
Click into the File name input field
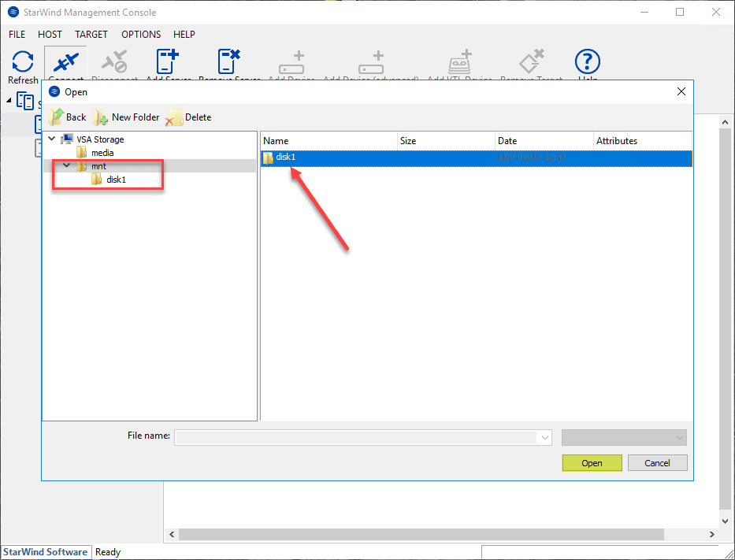pos(356,438)
